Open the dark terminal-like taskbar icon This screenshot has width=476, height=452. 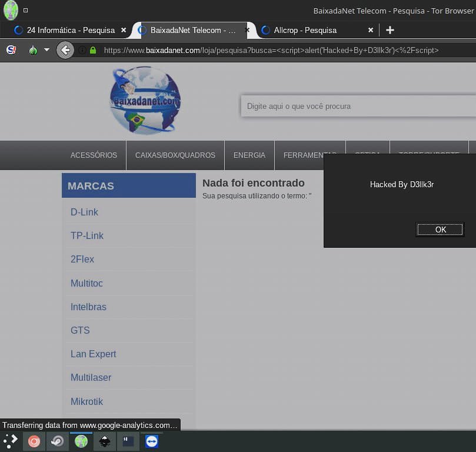click(128, 441)
